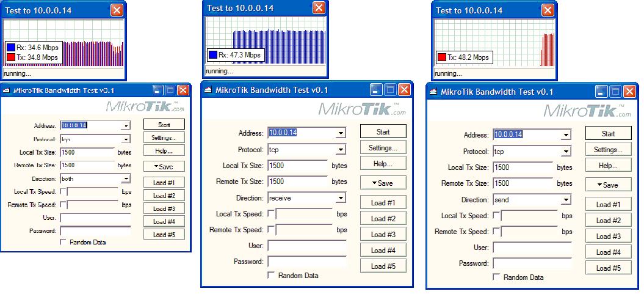Close the graph window showing Rx 47.3 Mbps
The height and width of the screenshot is (294, 644).
[x=318, y=8]
